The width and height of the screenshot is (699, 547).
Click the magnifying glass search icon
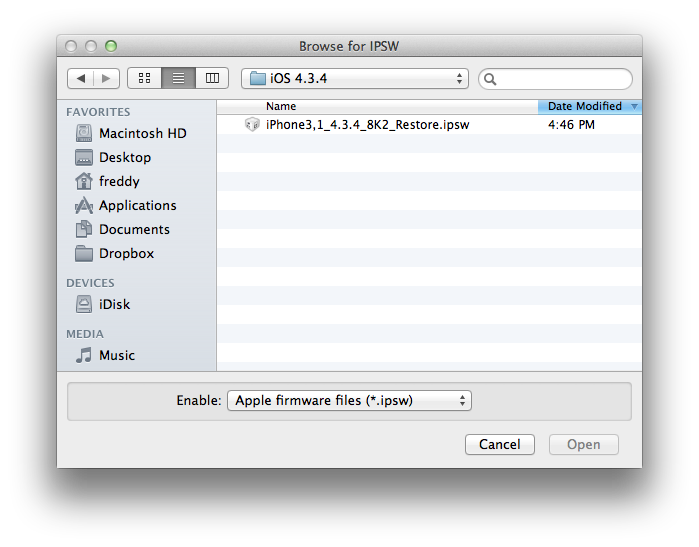490,79
